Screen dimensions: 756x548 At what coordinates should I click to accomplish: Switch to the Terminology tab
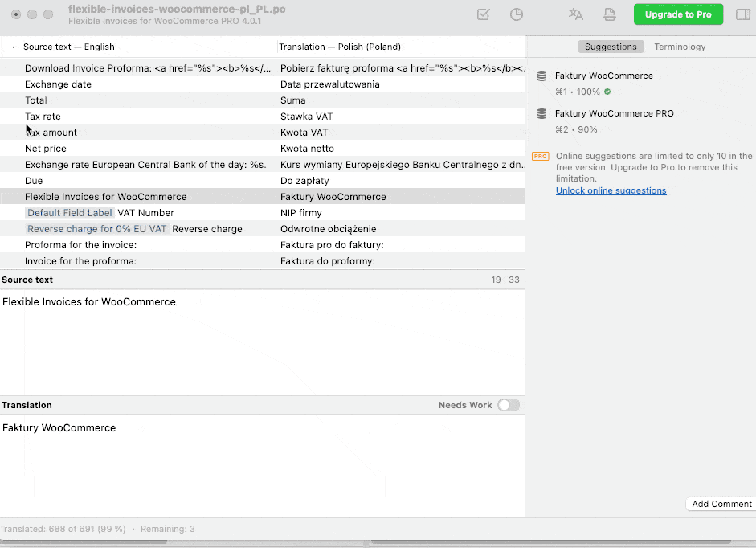680,47
